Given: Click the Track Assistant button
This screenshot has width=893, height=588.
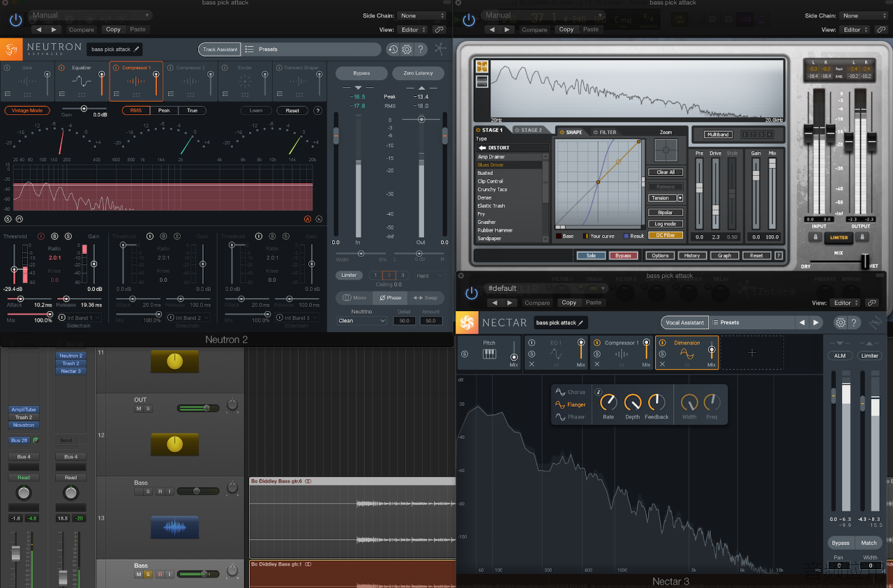Looking at the screenshot, I should [x=220, y=50].
